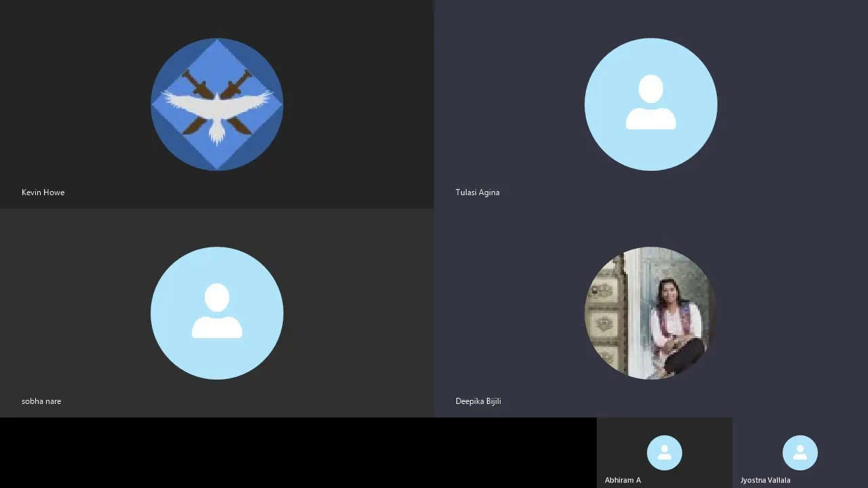Click the sobha nare name label
Image resolution: width=868 pixels, height=488 pixels.
[41, 401]
